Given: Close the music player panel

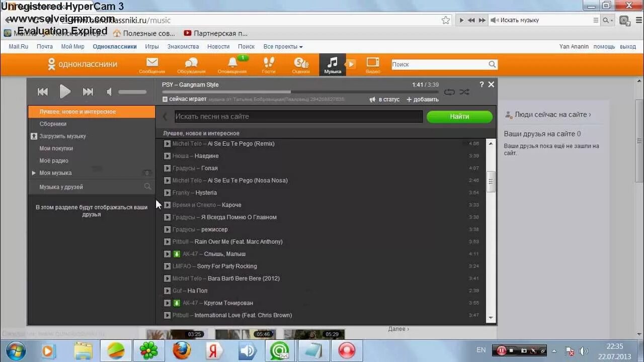Looking at the screenshot, I should (491, 84).
